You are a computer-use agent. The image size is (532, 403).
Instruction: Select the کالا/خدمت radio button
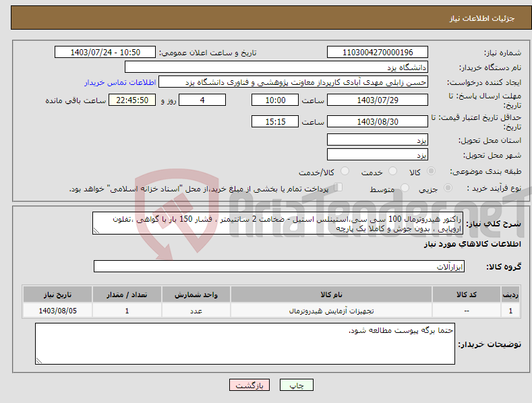tap(345, 171)
